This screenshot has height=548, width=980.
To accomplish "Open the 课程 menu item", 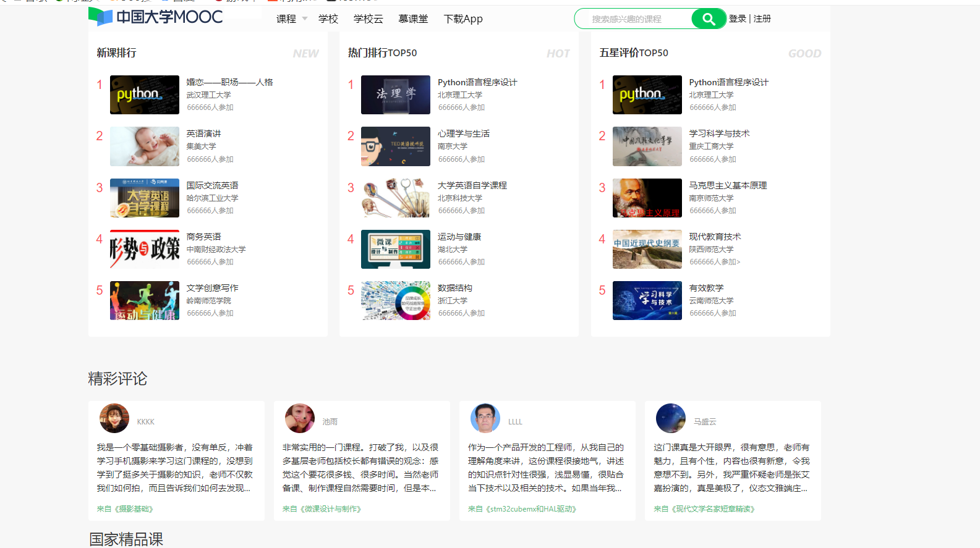I will (286, 19).
